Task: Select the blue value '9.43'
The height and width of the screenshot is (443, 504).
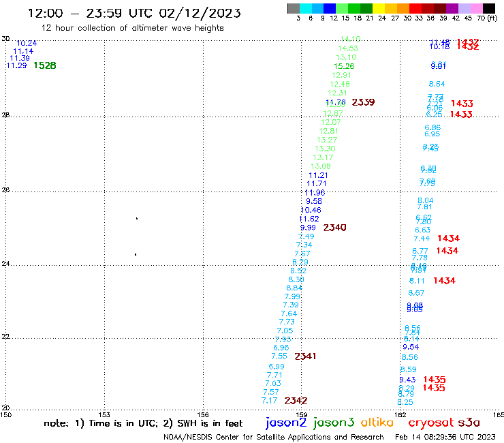Action: pyautogui.click(x=407, y=380)
